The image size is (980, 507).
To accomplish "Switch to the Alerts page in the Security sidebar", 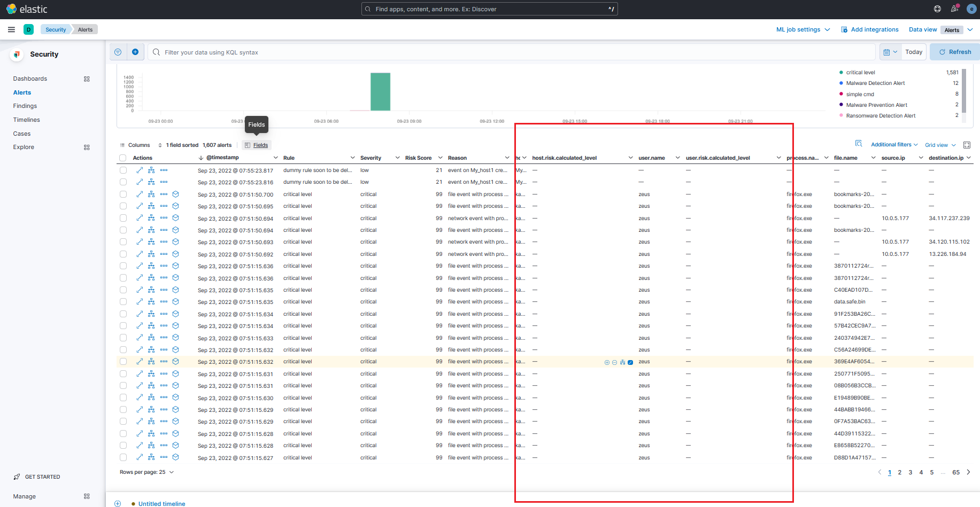I will coord(22,92).
